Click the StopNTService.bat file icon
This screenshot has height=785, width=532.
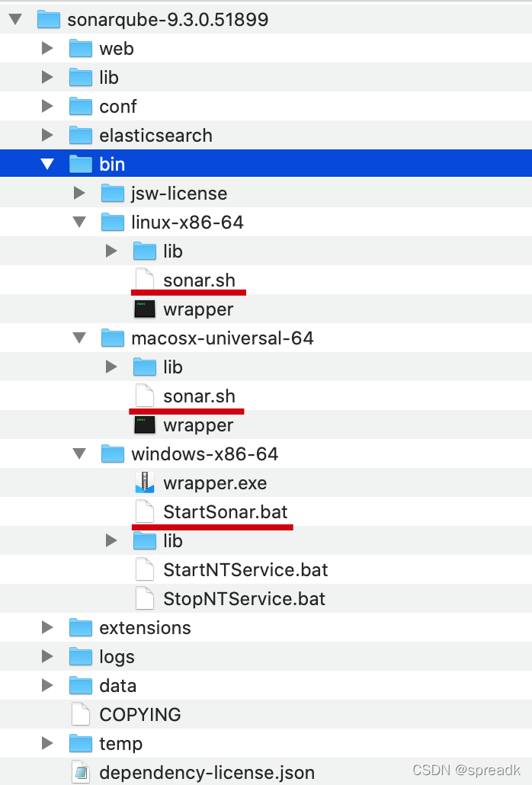point(145,599)
